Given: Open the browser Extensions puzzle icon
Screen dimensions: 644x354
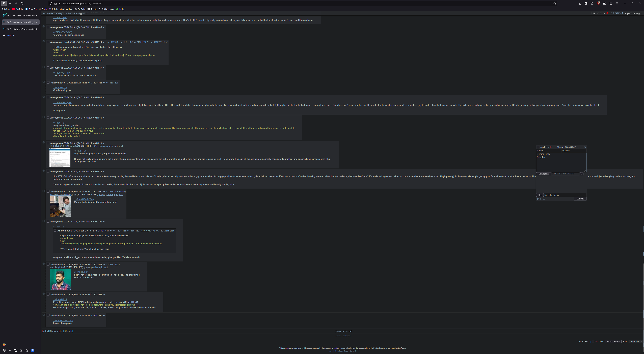Looking at the screenshot, I should pos(592,3).
